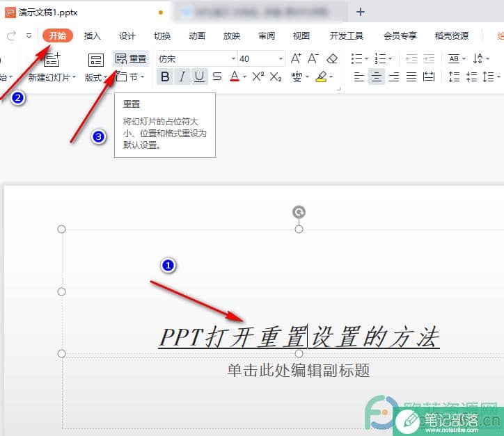The height and width of the screenshot is (436, 504).
Task: Increase font size with A+ icon
Action: (296, 58)
